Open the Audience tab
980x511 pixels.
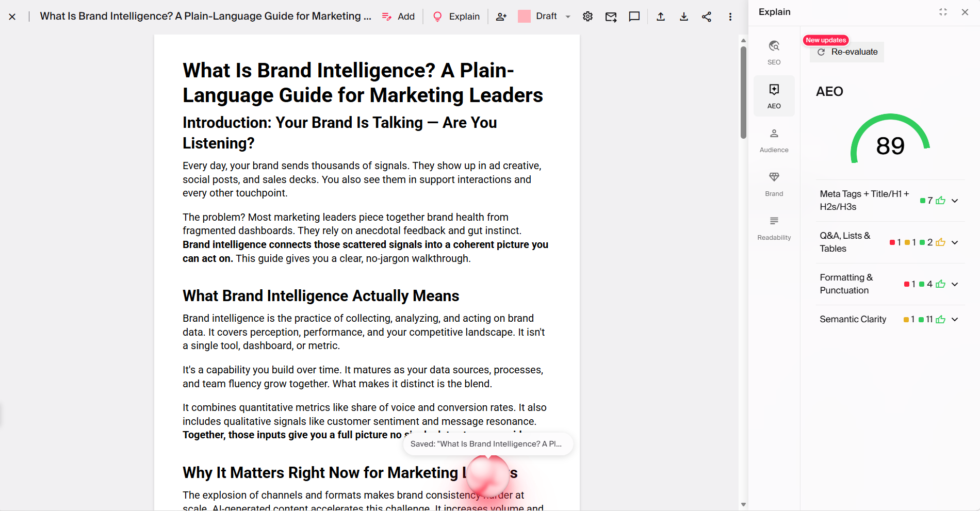774,140
